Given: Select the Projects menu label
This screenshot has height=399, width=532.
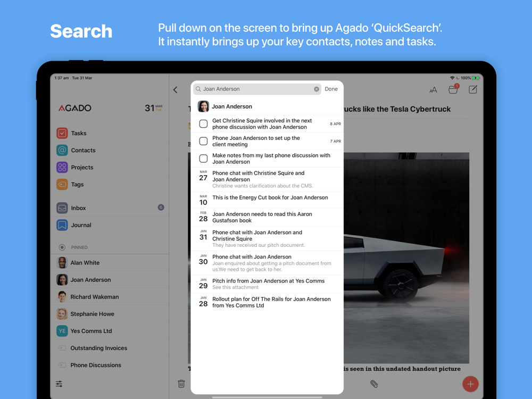Looking at the screenshot, I should click(x=82, y=167).
